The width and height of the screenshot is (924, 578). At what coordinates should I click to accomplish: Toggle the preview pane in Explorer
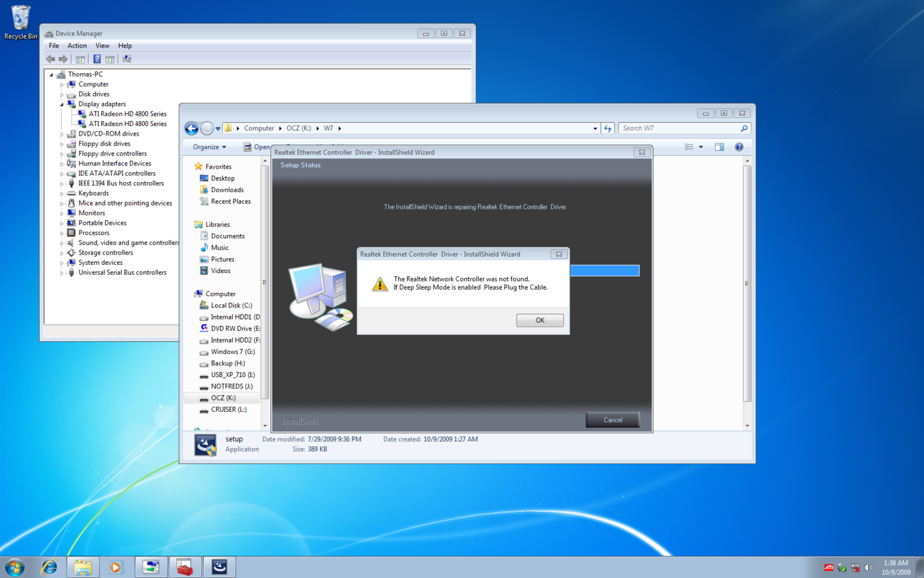(718, 147)
